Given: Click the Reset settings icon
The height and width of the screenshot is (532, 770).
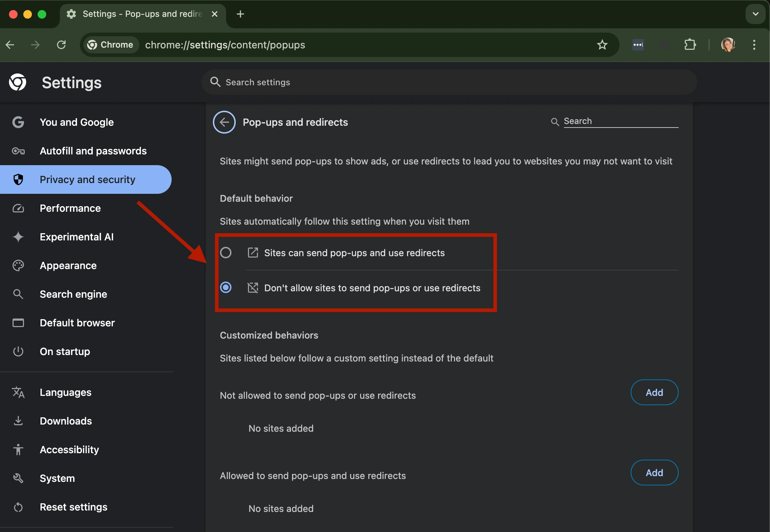Looking at the screenshot, I should click(18, 507).
